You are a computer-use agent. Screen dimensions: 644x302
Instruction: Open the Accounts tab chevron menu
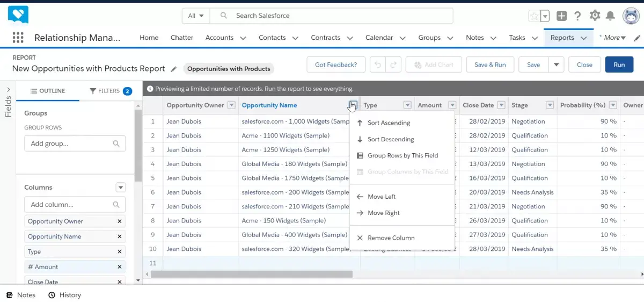point(243,38)
